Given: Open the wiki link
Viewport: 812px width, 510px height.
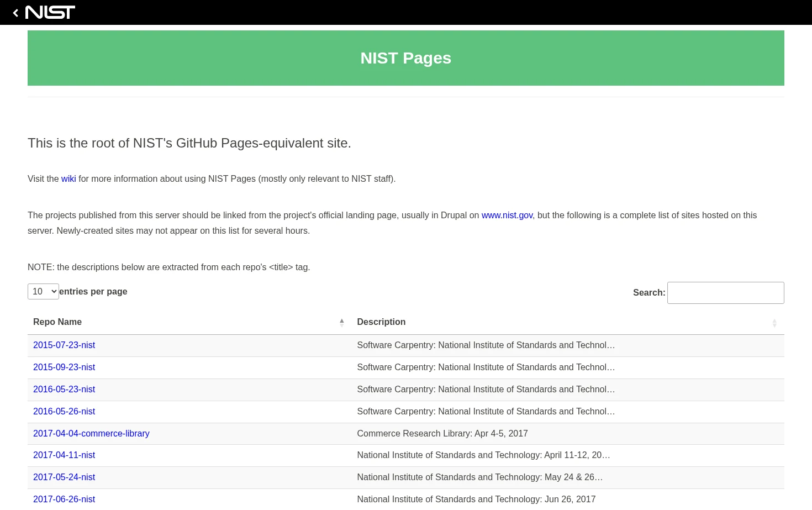Looking at the screenshot, I should (x=68, y=178).
